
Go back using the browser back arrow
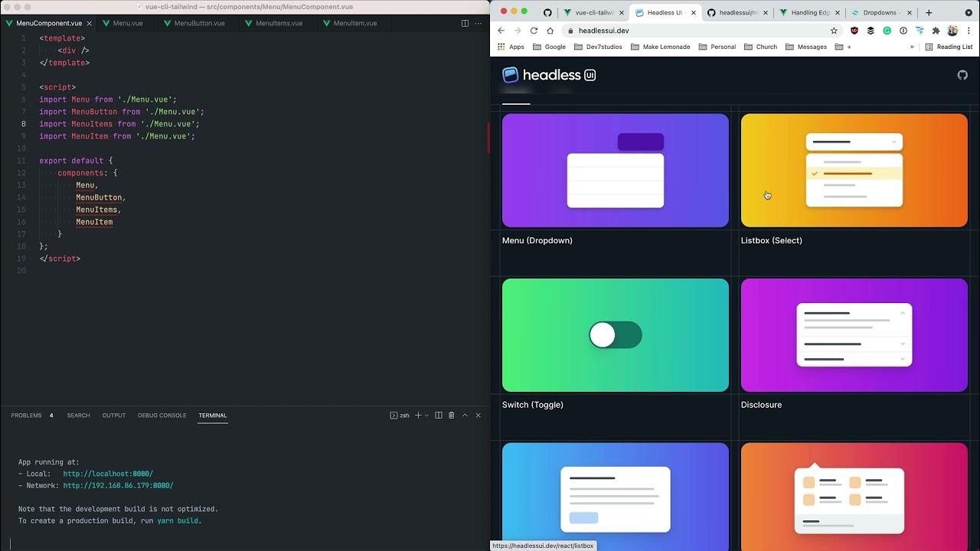click(501, 31)
